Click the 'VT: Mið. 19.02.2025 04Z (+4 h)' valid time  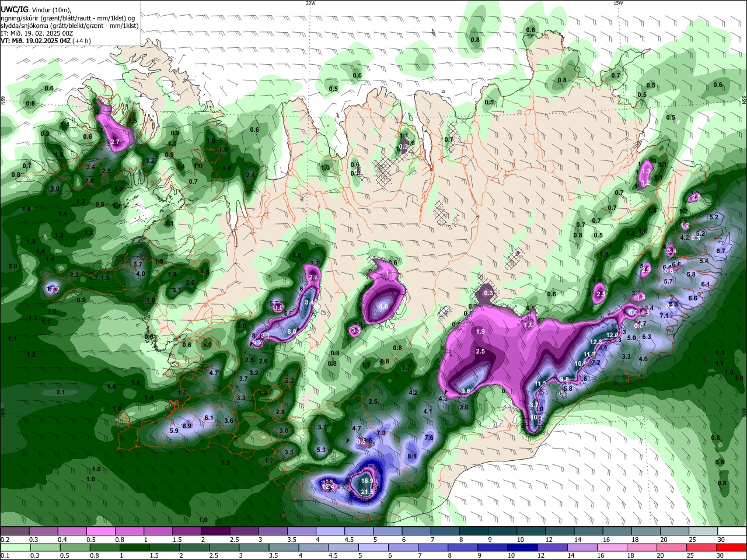pos(46,41)
